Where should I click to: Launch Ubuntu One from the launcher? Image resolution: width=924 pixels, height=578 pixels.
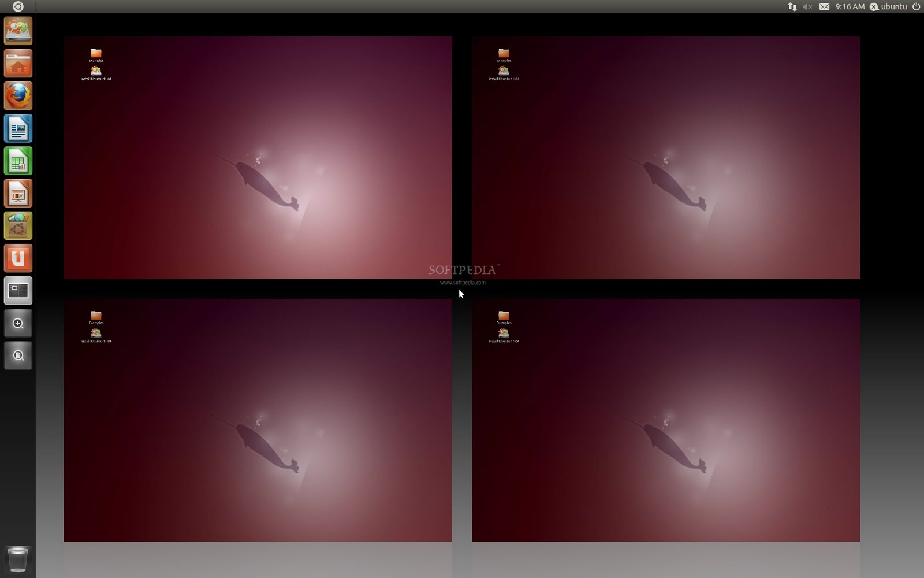click(x=18, y=258)
